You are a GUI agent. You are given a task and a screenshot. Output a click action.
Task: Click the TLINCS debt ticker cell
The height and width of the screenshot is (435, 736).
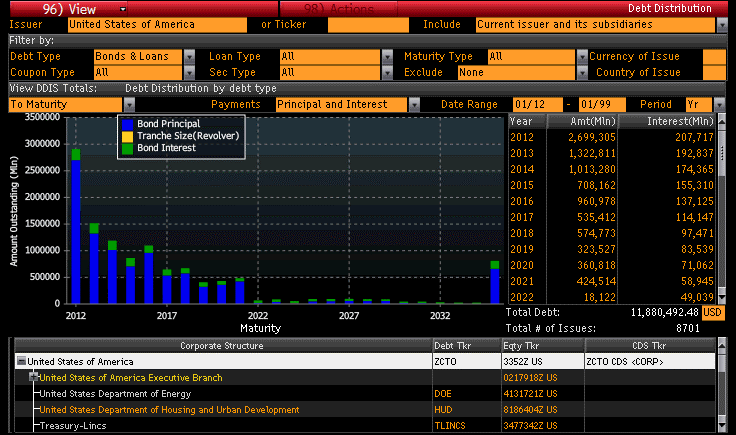tap(467, 426)
